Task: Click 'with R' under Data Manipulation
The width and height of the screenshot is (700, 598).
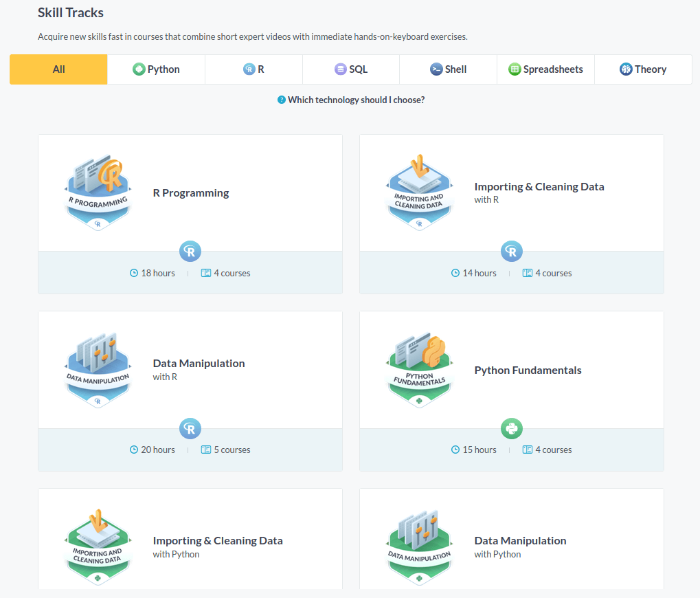Action: tap(165, 377)
